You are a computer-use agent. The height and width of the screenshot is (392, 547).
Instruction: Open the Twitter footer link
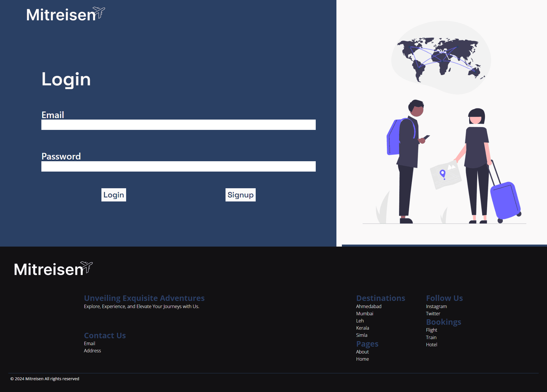click(x=433, y=314)
